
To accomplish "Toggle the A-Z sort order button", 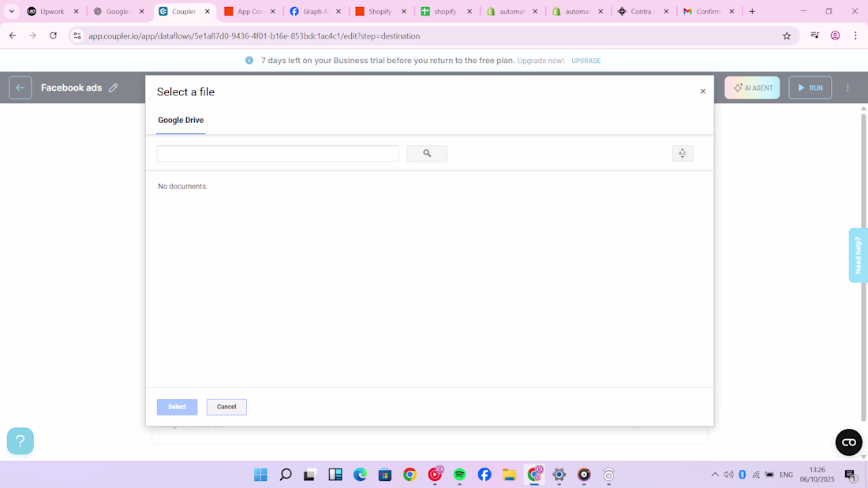I will click(683, 153).
